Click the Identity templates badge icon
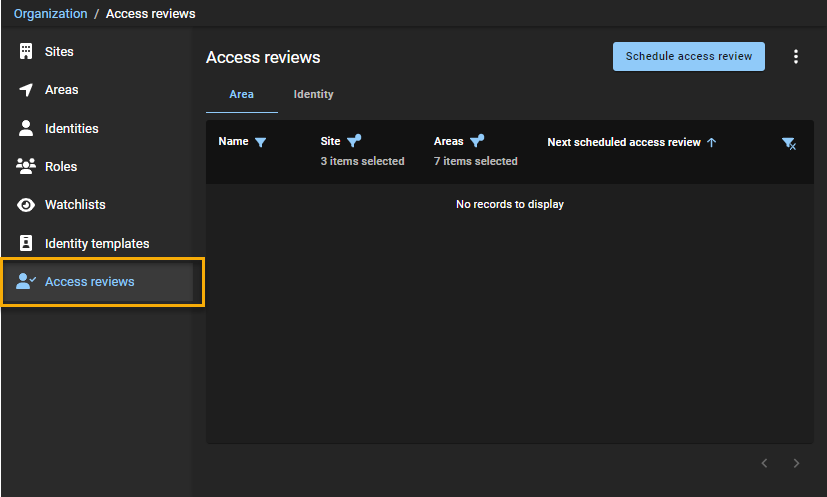 click(26, 243)
